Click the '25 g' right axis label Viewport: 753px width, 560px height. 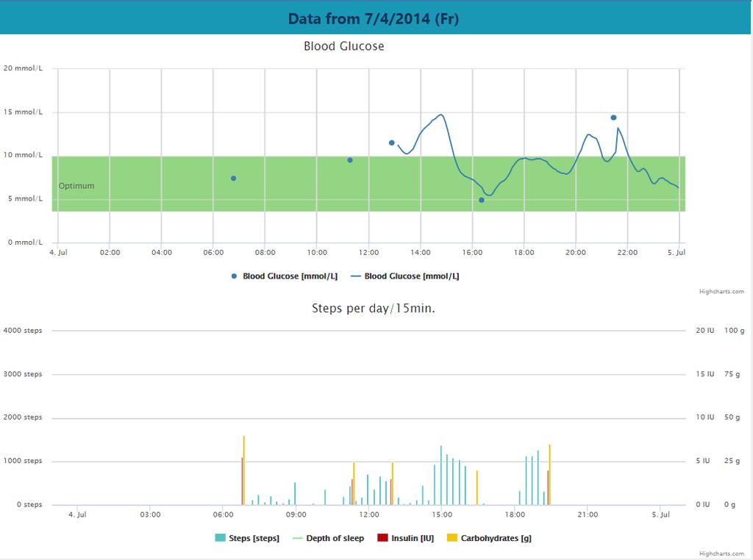(x=732, y=461)
